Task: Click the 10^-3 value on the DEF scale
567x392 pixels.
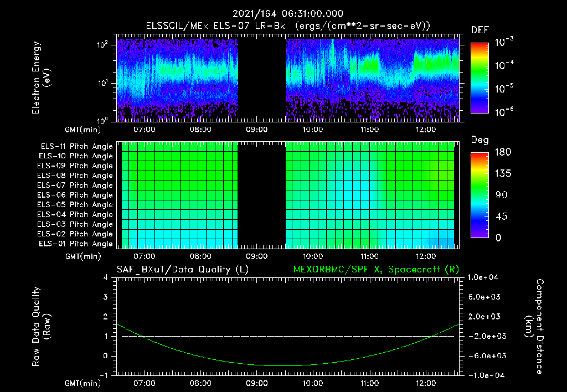Action: click(x=504, y=42)
